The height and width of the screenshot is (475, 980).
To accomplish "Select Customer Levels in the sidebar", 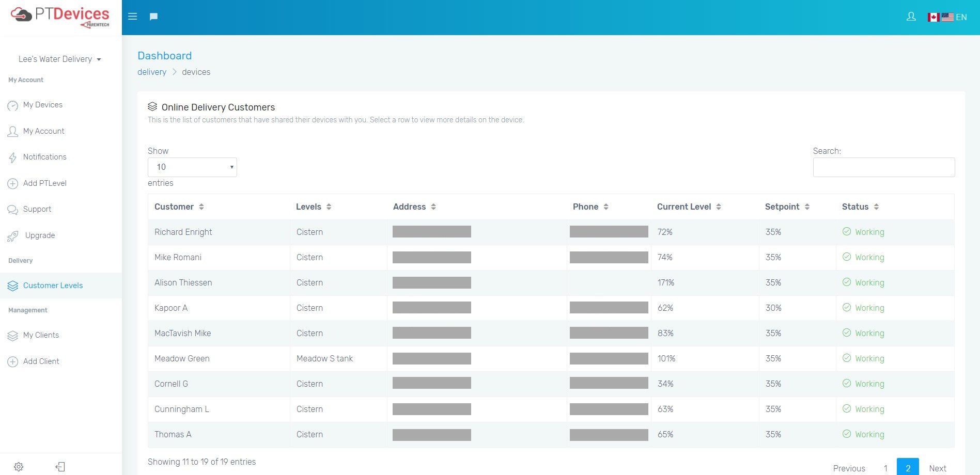I will coord(53,286).
